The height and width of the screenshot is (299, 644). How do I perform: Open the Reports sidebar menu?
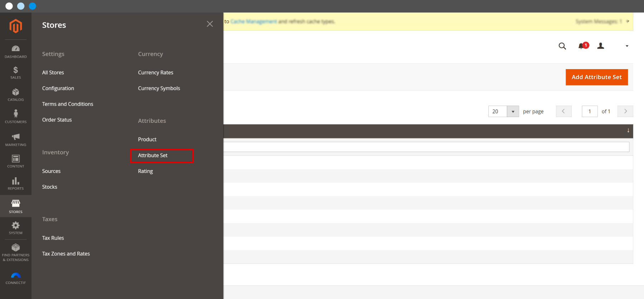pos(16,183)
